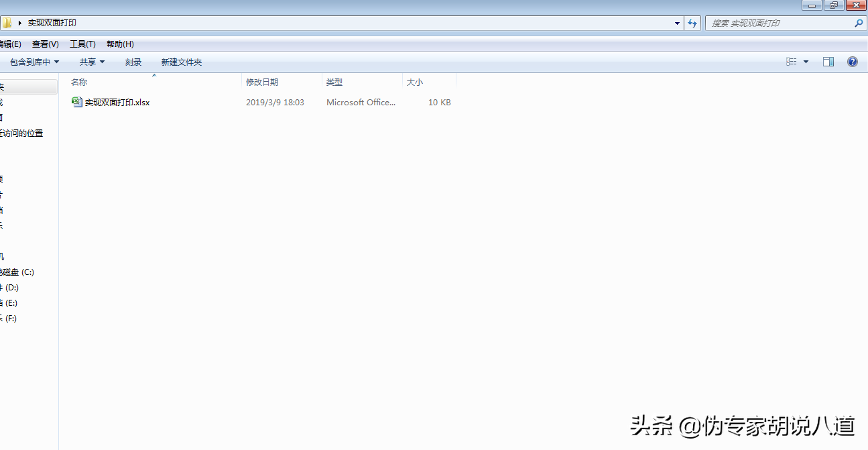Click the 刻录 button
The image size is (868, 450).
click(133, 62)
